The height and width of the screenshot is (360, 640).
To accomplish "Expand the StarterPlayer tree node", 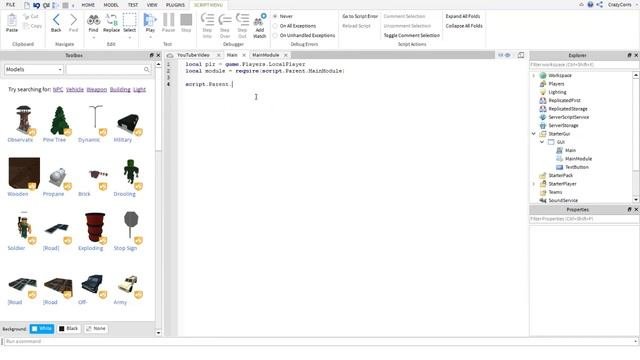I will click(x=533, y=184).
